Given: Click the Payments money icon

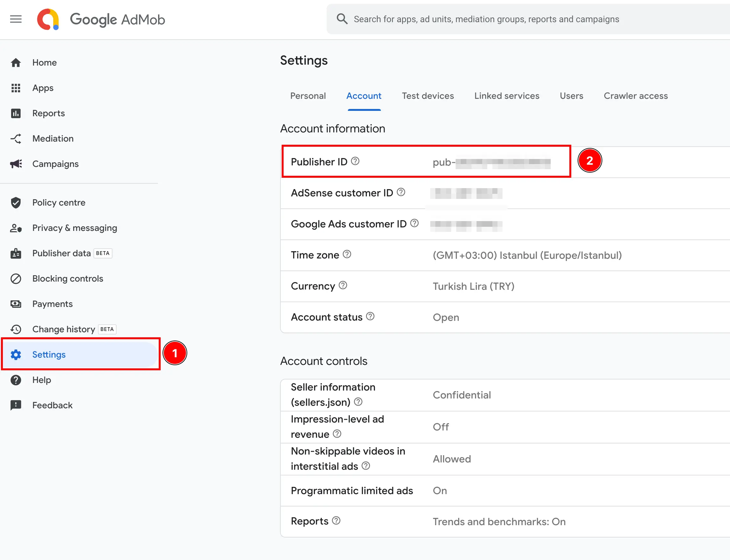Looking at the screenshot, I should tap(16, 304).
